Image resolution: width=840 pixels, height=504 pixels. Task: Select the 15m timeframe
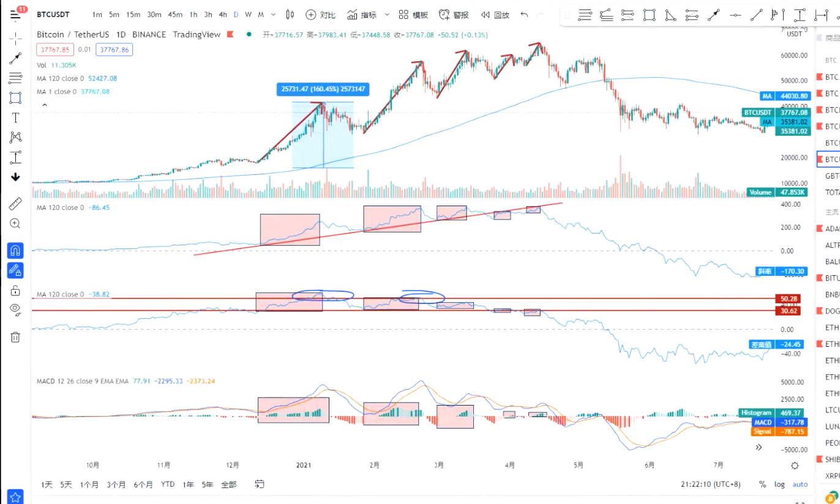tap(133, 15)
